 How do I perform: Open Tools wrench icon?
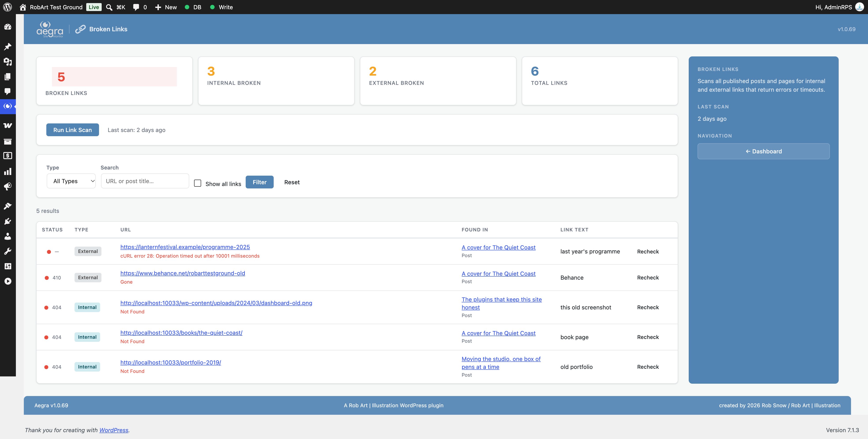[8, 251]
